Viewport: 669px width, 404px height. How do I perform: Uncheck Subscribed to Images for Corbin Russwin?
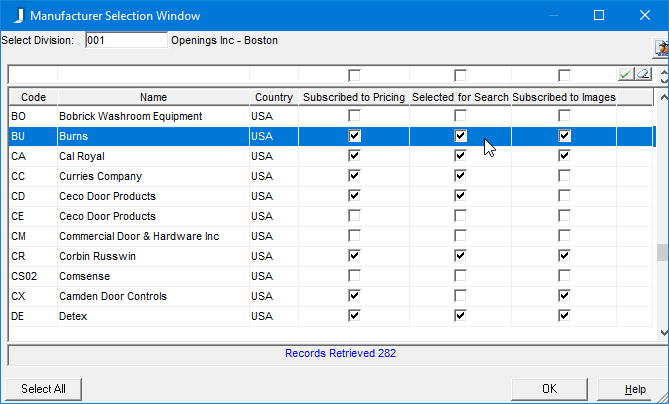(x=564, y=256)
